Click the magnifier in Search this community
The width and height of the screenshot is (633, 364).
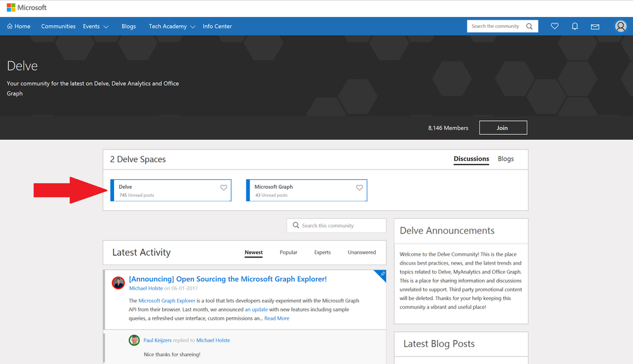296,225
